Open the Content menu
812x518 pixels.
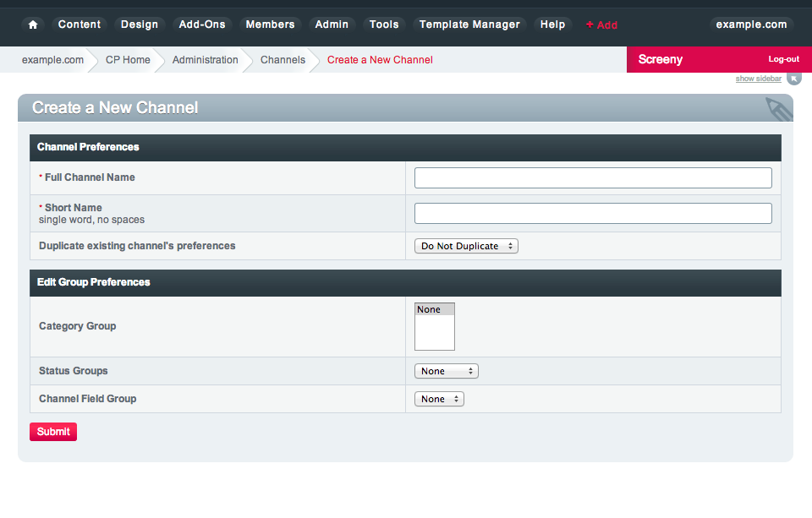click(80, 25)
